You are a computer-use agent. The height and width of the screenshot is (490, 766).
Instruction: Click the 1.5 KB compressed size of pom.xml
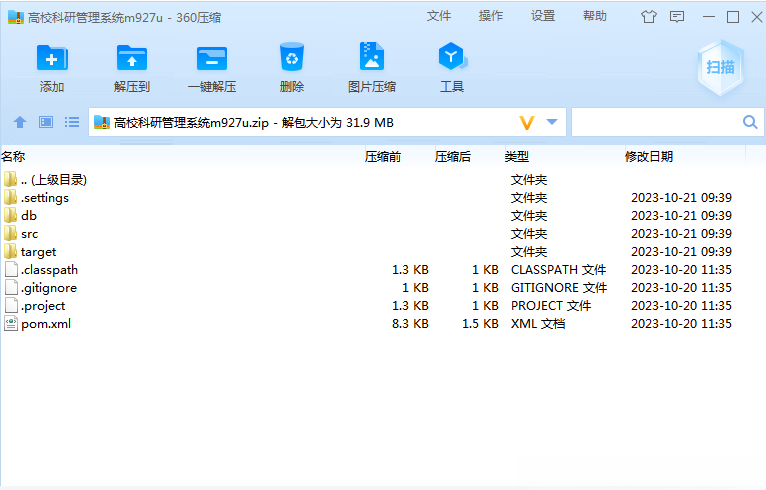[x=481, y=324]
